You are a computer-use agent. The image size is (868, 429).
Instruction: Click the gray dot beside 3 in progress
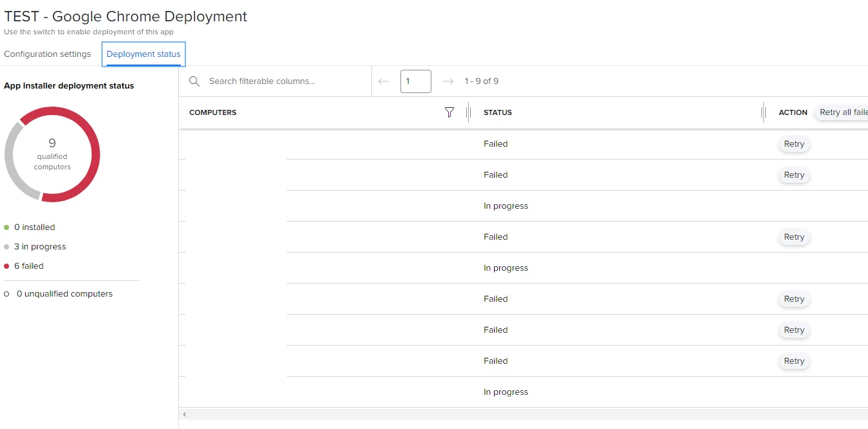6,247
